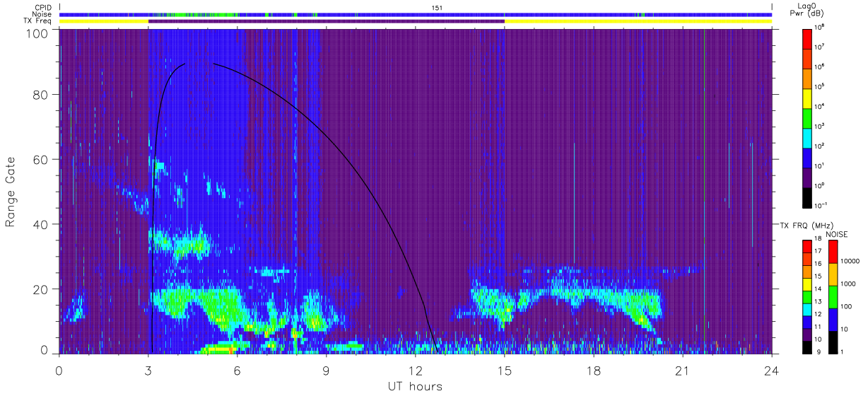Click the 9 tick on UT hours axis

(327, 371)
